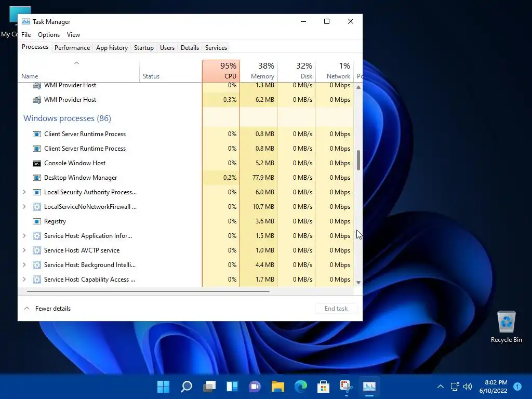532x399 pixels.
Task: Click the Registry process icon
Action: (37, 221)
